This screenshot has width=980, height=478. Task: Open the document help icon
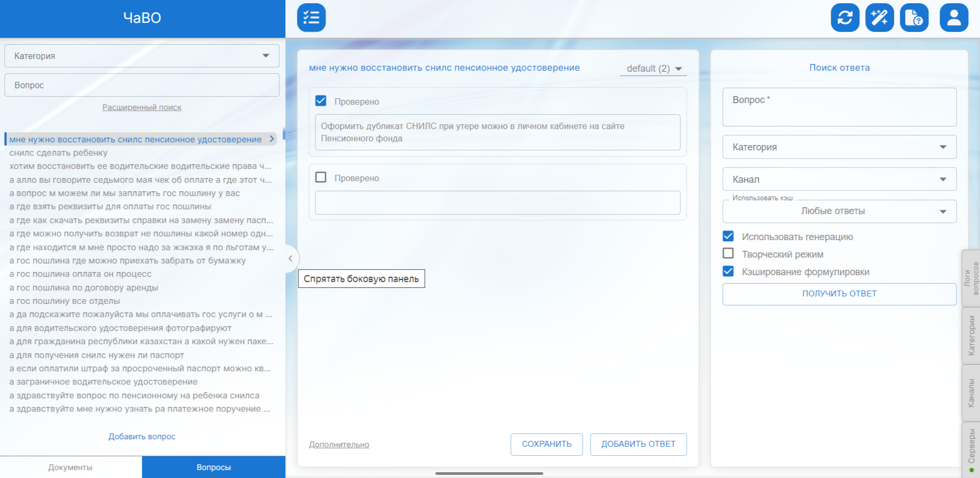coord(914,18)
